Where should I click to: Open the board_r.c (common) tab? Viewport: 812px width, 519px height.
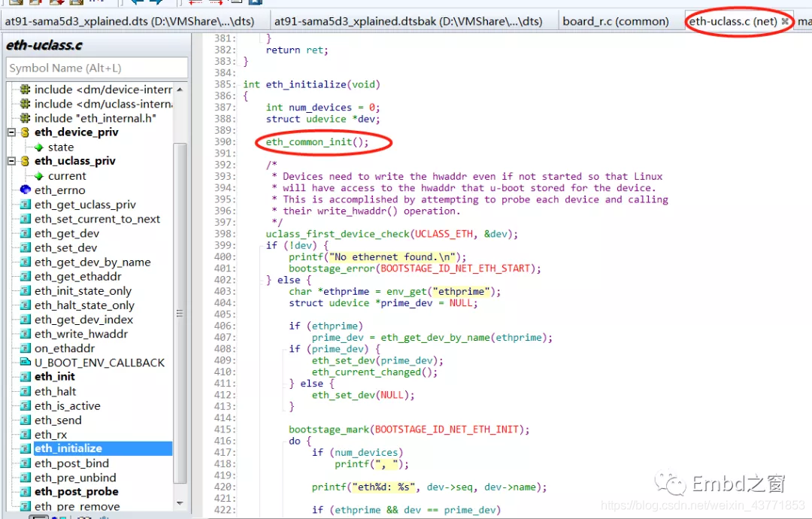click(x=616, y=21)
